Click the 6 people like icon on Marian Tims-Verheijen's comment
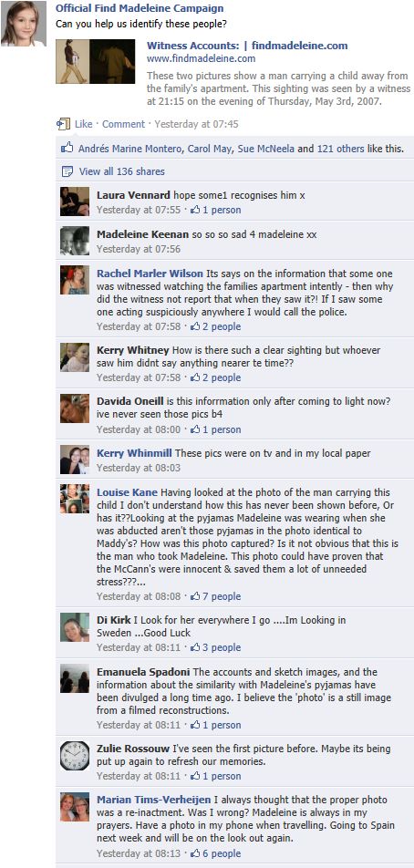 coord(195,853)
